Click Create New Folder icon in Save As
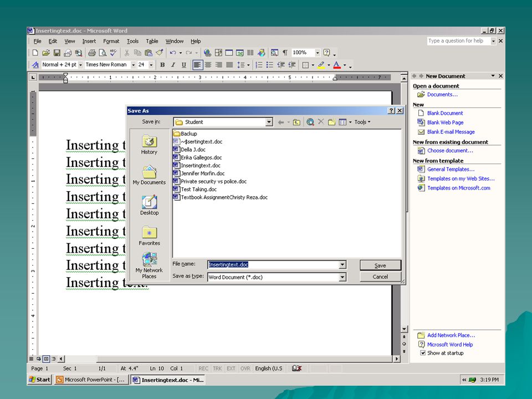Screen dimensions: 532x399 point(332,122)
